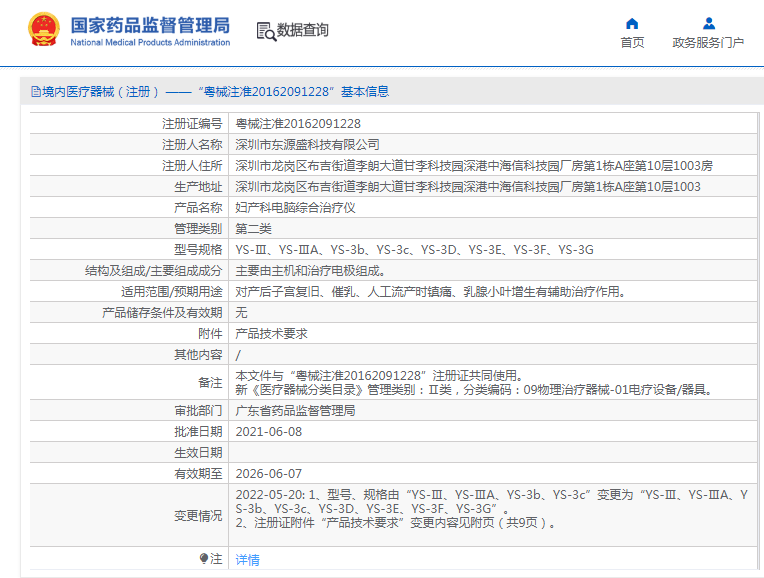Screen dimensions: 764x578
Task: Click the expiry date 2026-06-07
Action: coord(268,474)
